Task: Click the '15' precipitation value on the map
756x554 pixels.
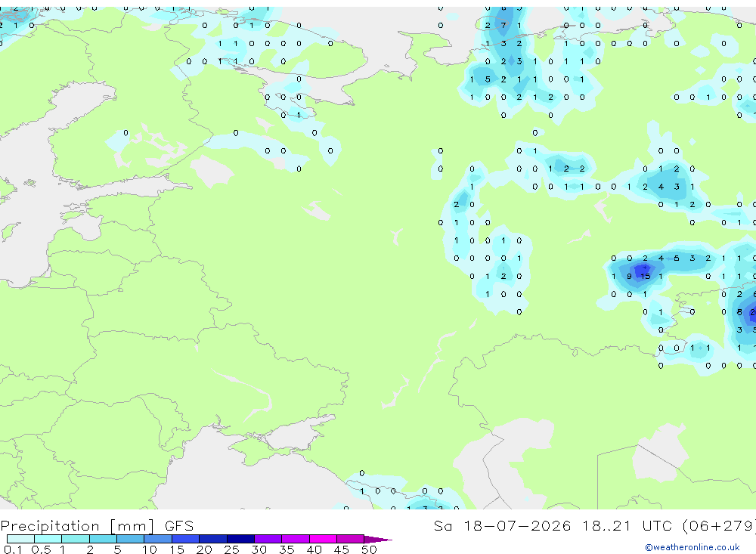Action: [646, 277]
